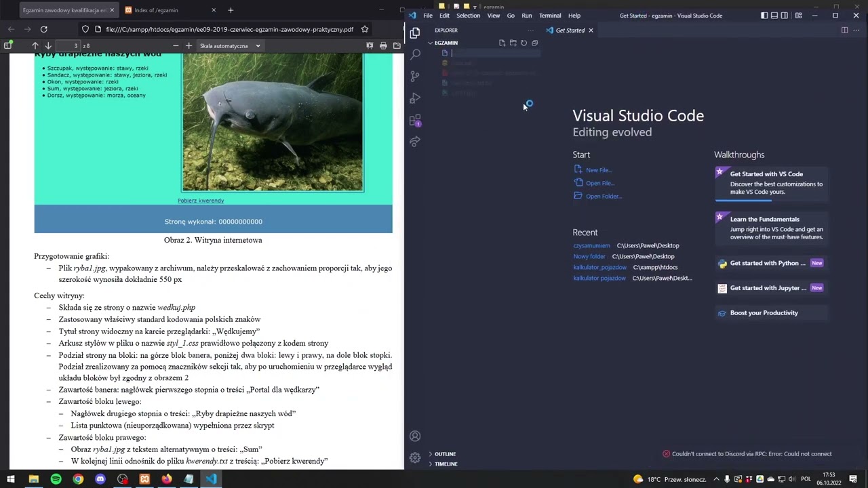
Task: Switch PDF to presentation mode
Action: click(370, 45)
